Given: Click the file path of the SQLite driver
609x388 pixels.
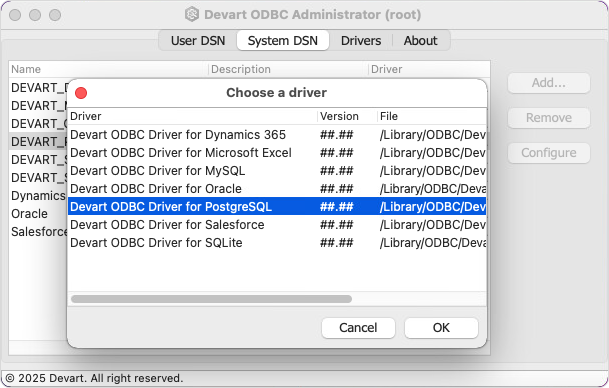Looking at the screenshot, I should 433,243.
